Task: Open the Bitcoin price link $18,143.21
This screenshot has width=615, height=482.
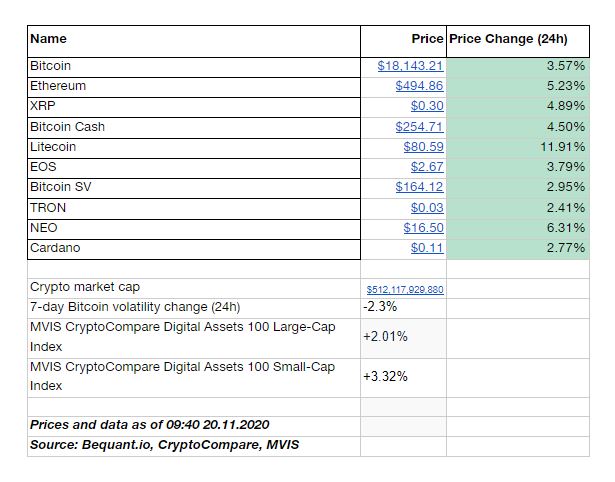Action: coord(410,66)
